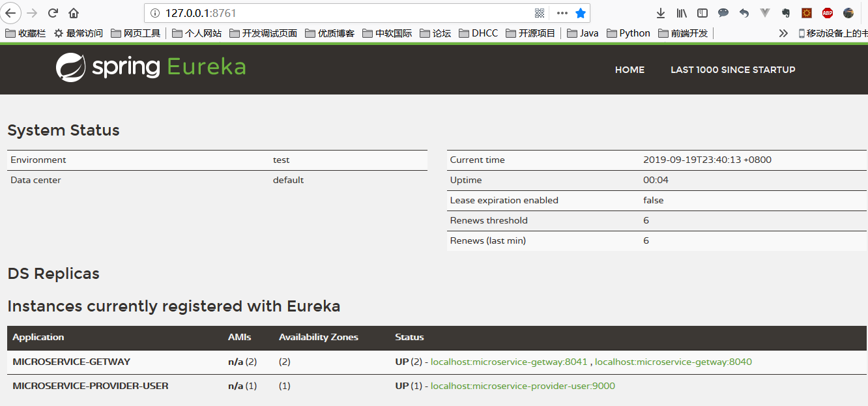Click the Instances currently registered with Eureka heading
The image size is (868, 406).
pos(174,306)
